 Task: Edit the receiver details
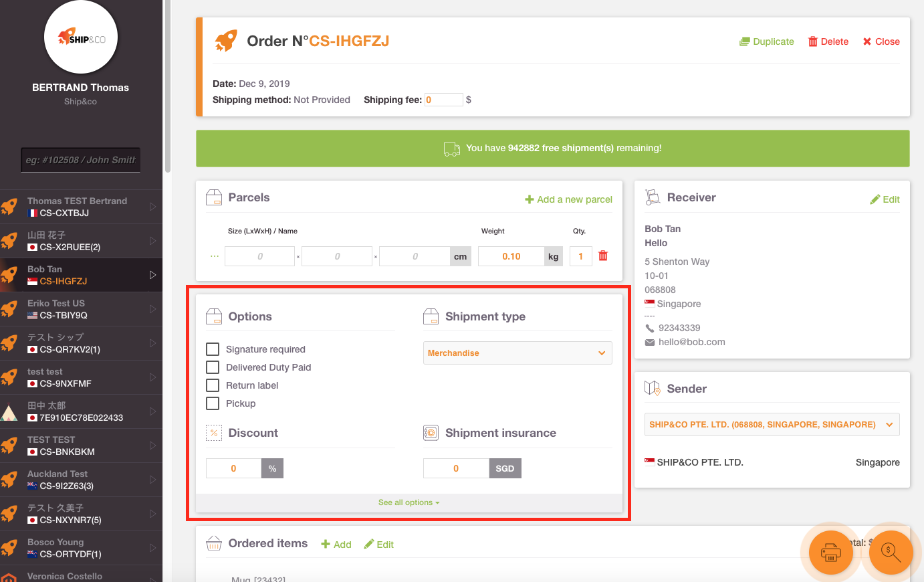tap(885, 199)
